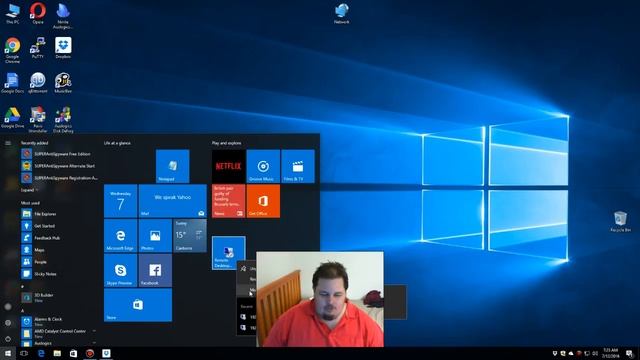Open Sticky Notes from Most used
This screenshot has height=360, width=640.
point(60,274)
